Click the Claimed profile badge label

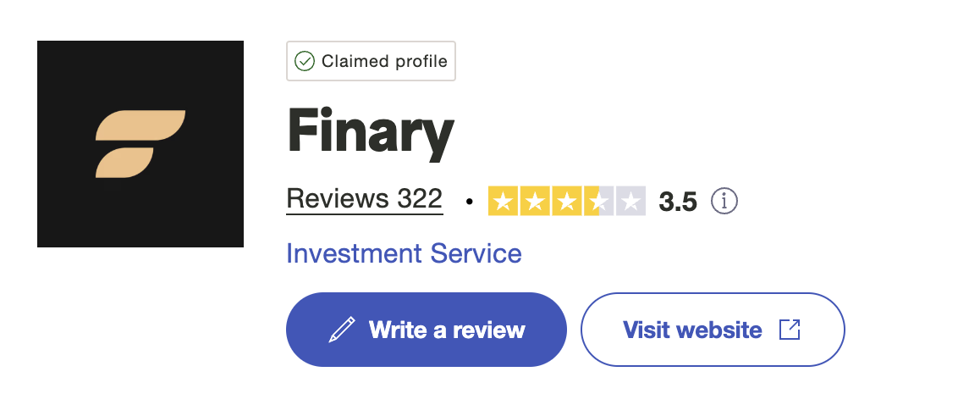pos(384,62)
